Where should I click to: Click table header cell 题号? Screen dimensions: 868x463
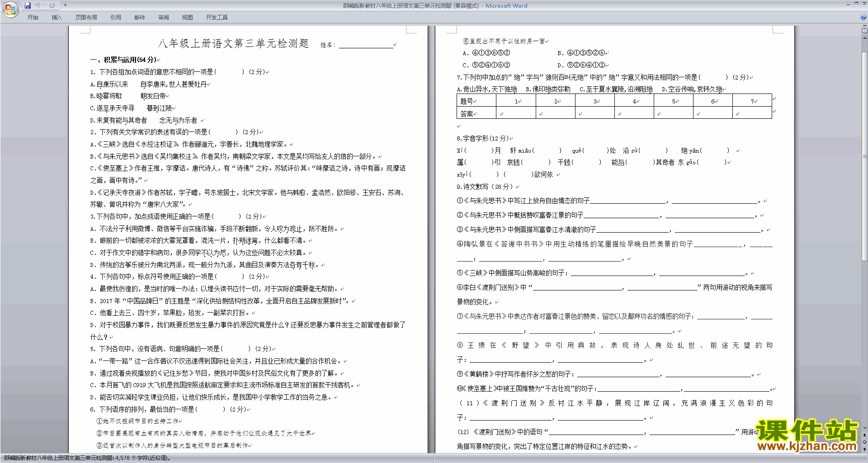(476, 101)
